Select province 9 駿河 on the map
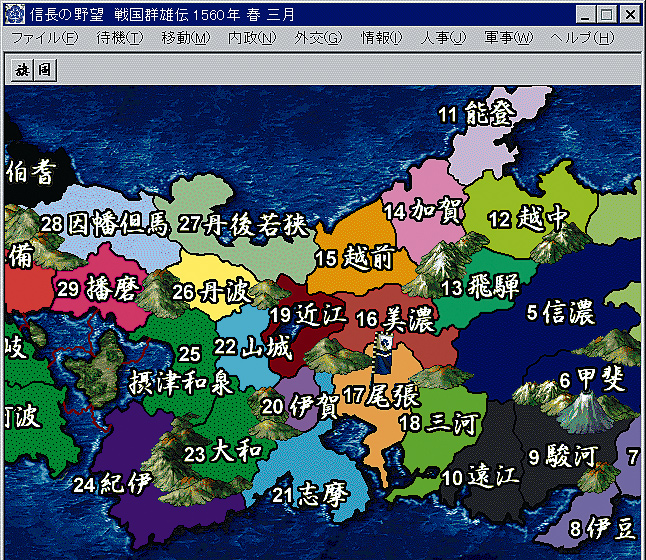Viewport: 646px width, 560px height. [563, 456]
